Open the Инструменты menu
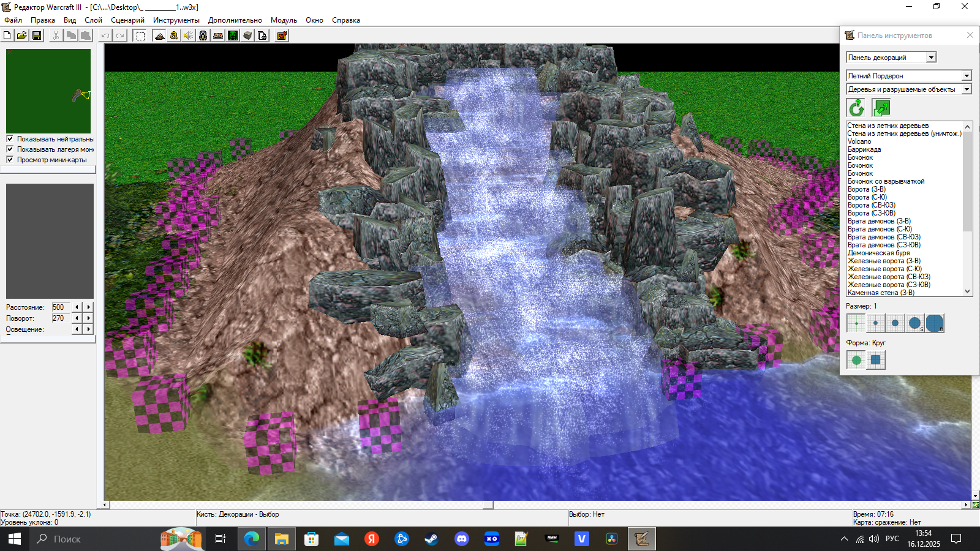Image resolution: width=980 pixels, height=551 pixels. click(x=176, y=20)
